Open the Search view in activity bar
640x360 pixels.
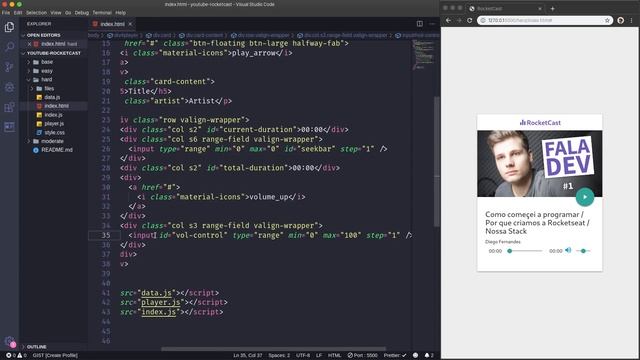[9, 47]
